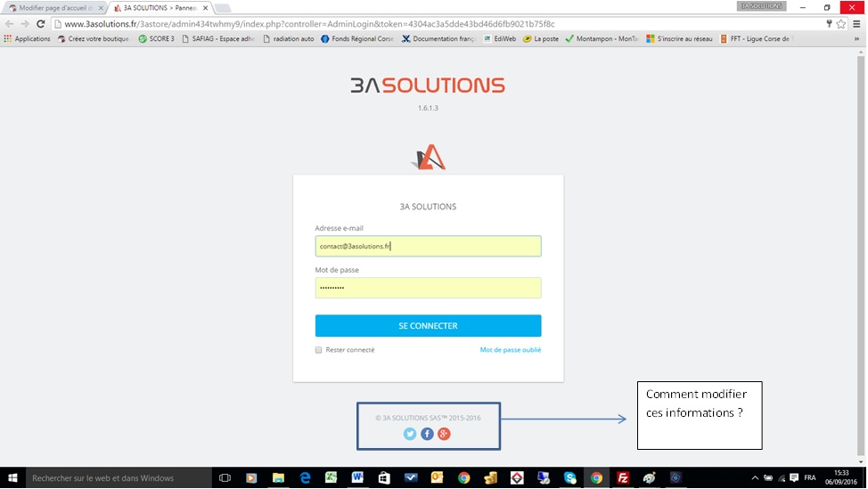Open the 'SCORE 3' bookmark
Screen dimensions: 868x489
click(x=156, y=38)
